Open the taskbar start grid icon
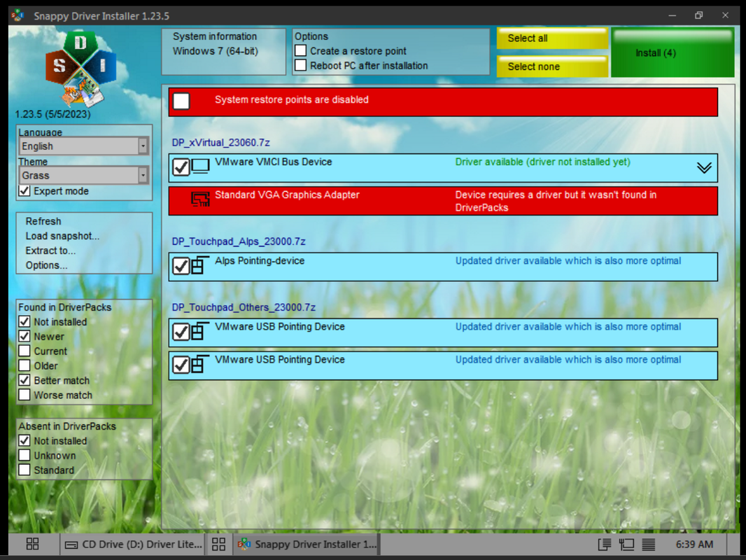The height and width of the screenshot is (560, 746). tap(32, 544)
